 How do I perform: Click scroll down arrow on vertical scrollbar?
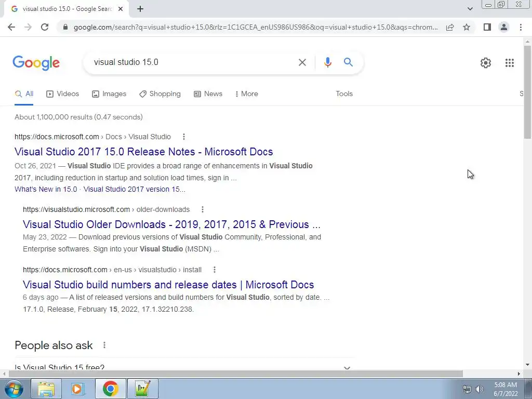(527, 365)
